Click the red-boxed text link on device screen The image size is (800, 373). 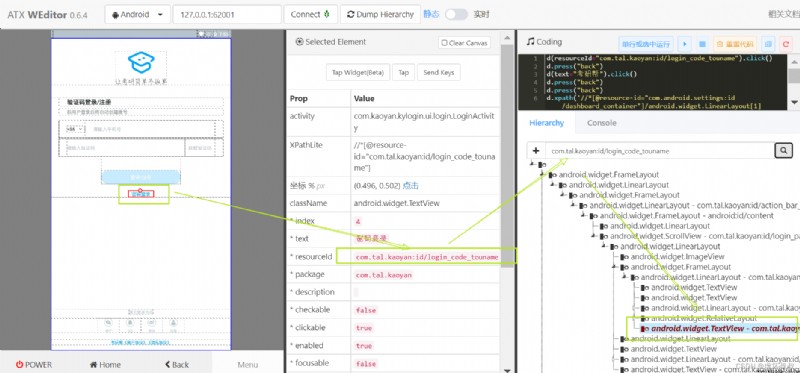140,194
